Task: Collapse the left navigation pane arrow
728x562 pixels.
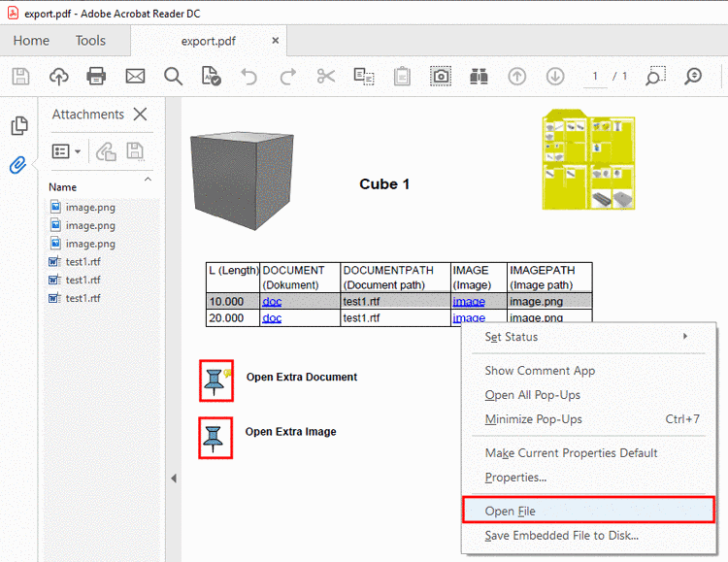Action: click(x=173, y=479)
